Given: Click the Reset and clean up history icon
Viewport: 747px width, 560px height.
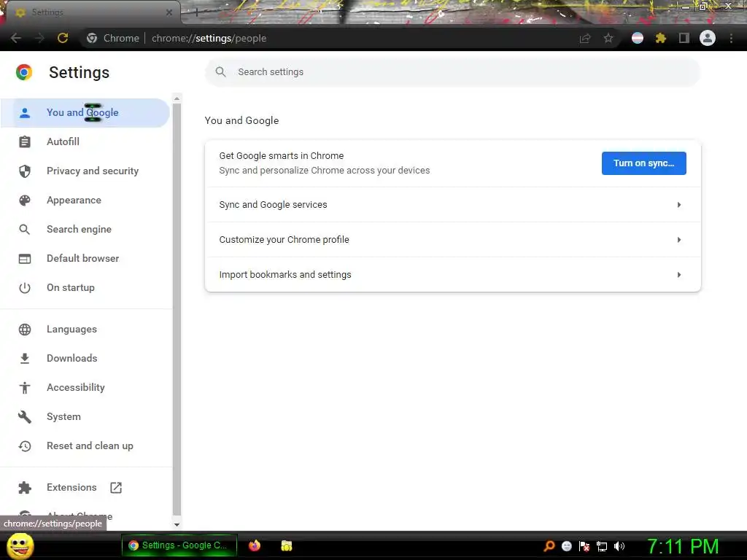Looking at the screenshot, I should coord(25,446).
